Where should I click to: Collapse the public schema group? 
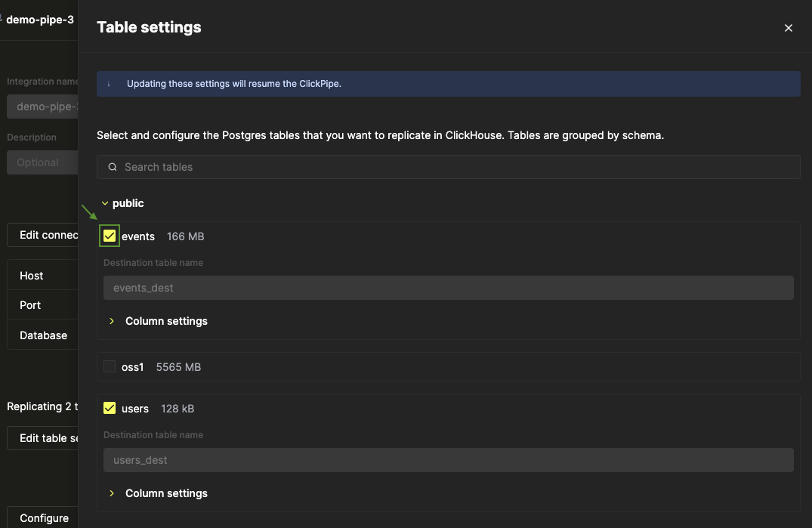105,203
